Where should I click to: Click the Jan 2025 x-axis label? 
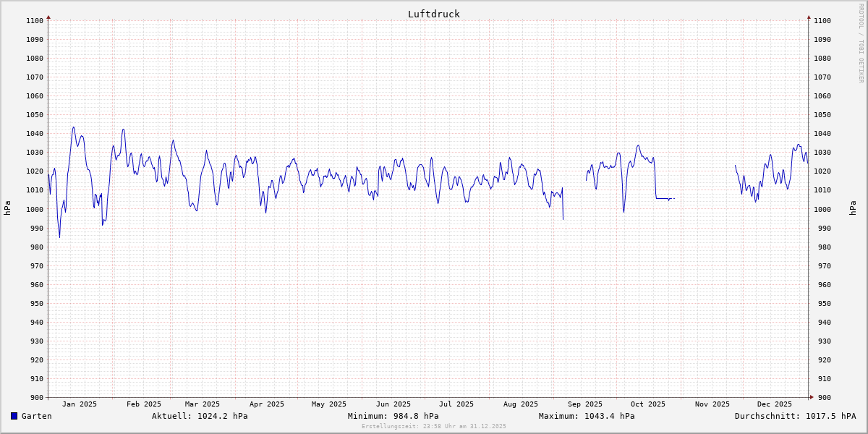80,404
